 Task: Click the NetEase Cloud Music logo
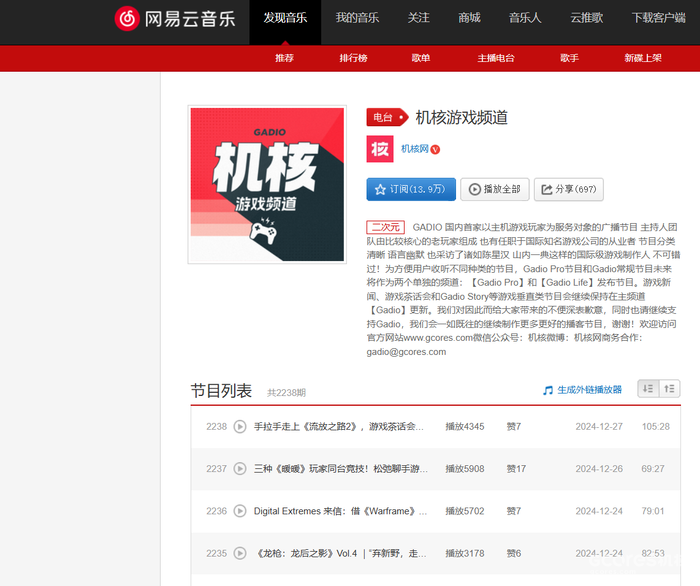pyautogui.click(x=175, y=19)
